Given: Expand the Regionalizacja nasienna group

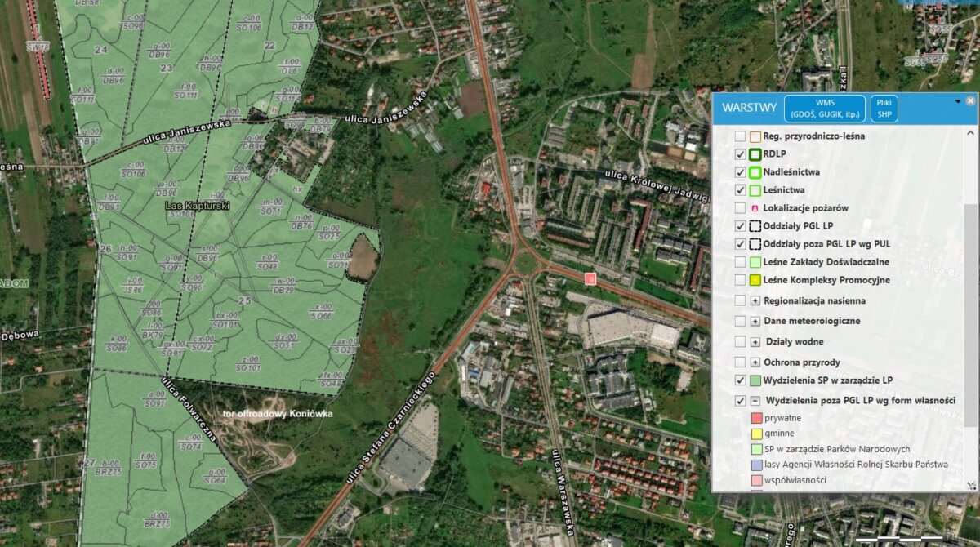Looking at the screenshot, I should click(755, 300).
